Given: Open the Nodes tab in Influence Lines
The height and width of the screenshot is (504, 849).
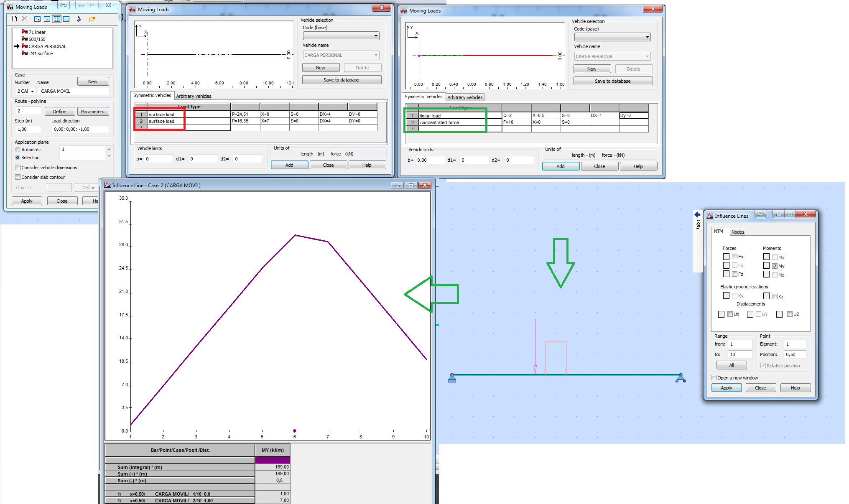Looking at the screenshot, I should point(738,232).
